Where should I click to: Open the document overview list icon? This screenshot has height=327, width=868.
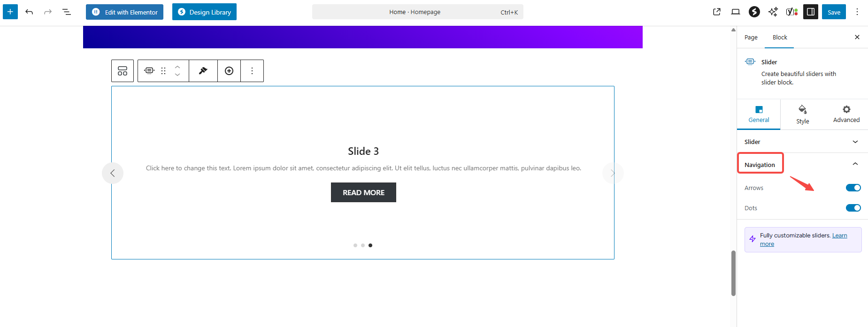(x=67, y=12)
